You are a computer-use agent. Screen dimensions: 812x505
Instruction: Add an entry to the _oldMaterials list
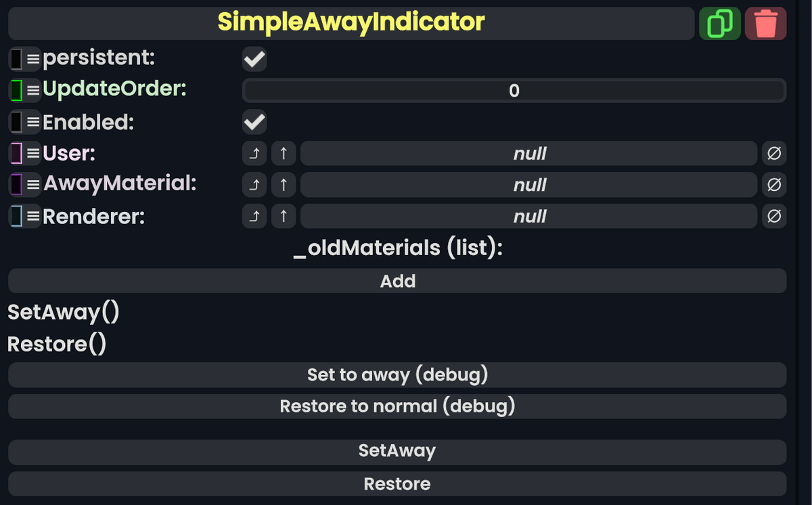click(x=397, y=281)
